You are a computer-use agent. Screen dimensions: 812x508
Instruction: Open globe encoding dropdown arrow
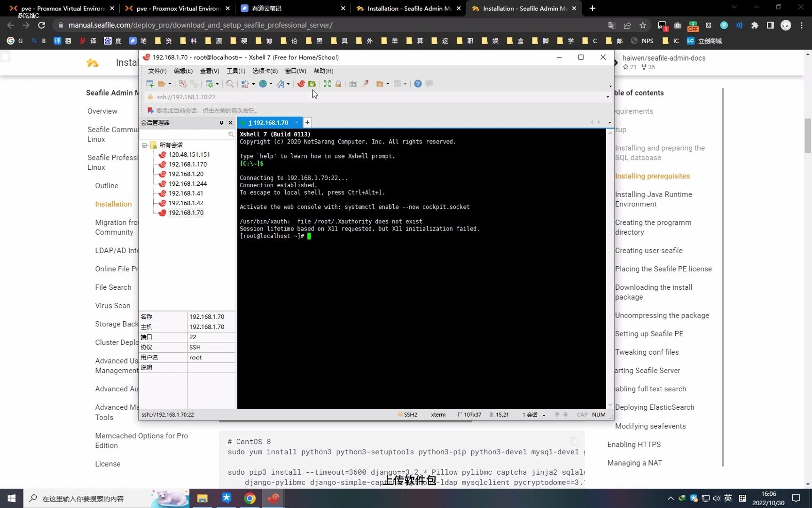271,84
